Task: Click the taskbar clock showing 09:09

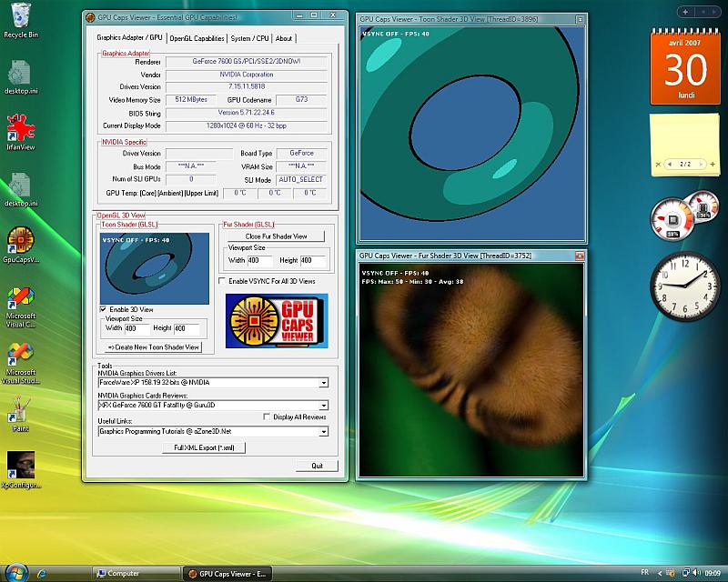Action: (x=713, y=573)
